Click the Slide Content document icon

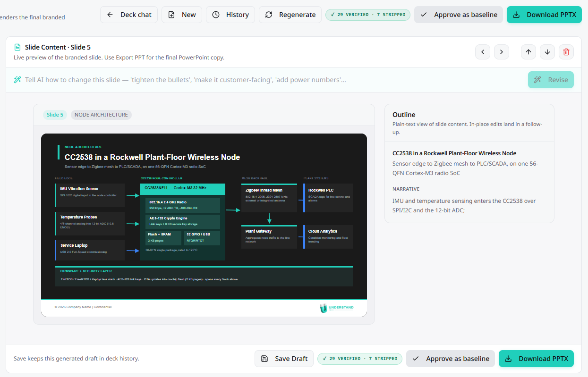point(17,47)
